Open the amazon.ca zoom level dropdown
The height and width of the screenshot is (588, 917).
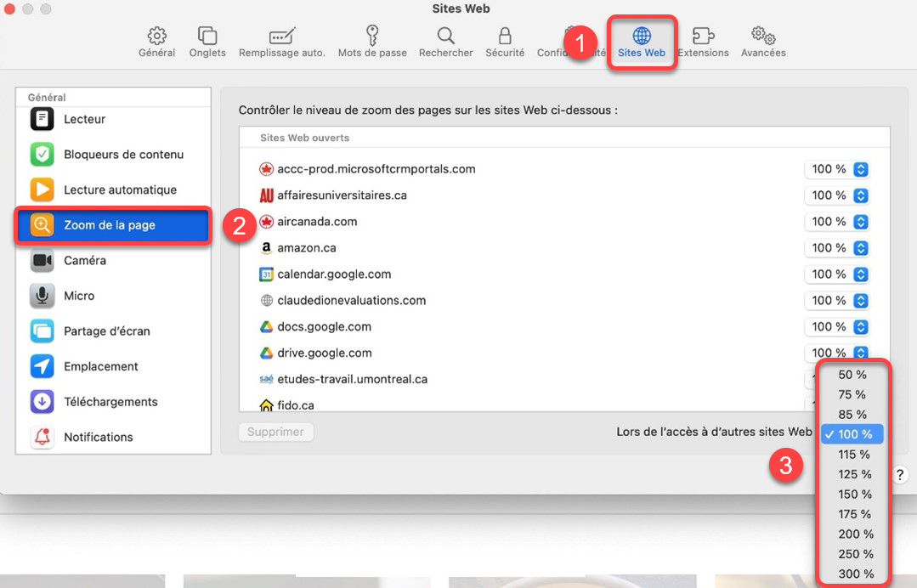point(837,248)
